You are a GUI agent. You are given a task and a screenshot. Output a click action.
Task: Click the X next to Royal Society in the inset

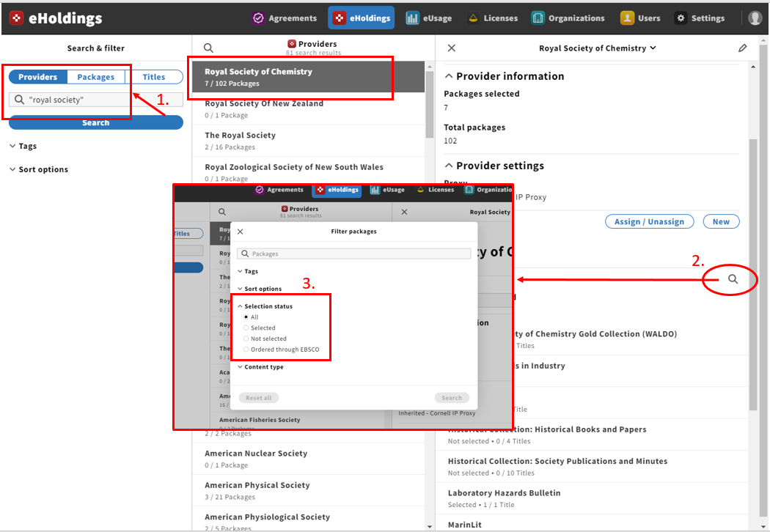[x=404, y=212]
